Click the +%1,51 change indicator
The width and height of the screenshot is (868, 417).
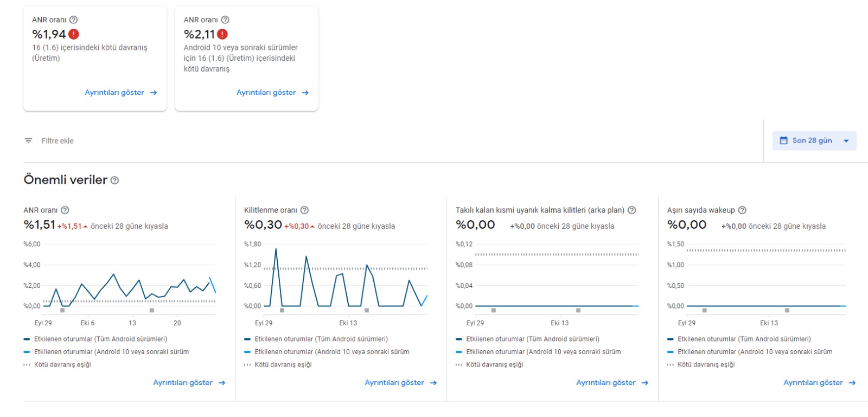(72, 226)
